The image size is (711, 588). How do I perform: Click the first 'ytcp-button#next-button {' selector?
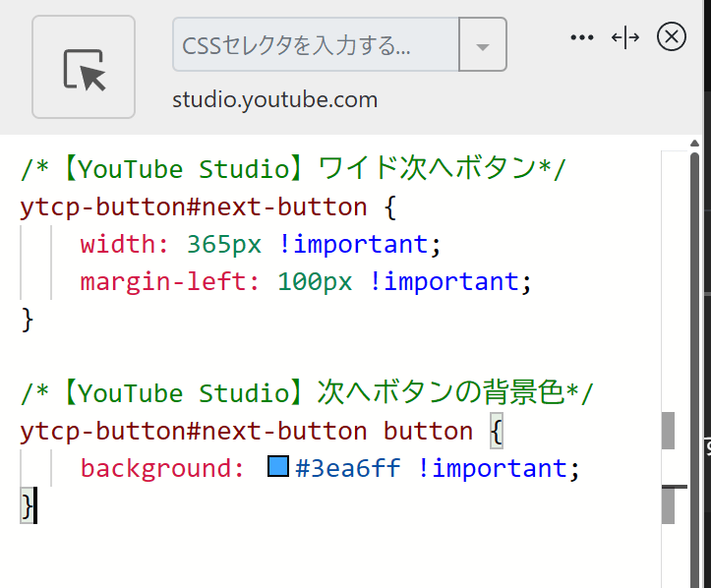(208, 207)
